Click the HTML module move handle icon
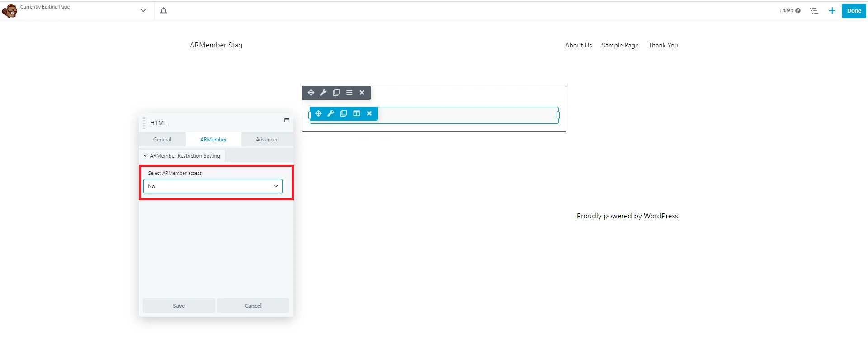The height and width of the screenshot is (353, 868). tap(318, 113)
